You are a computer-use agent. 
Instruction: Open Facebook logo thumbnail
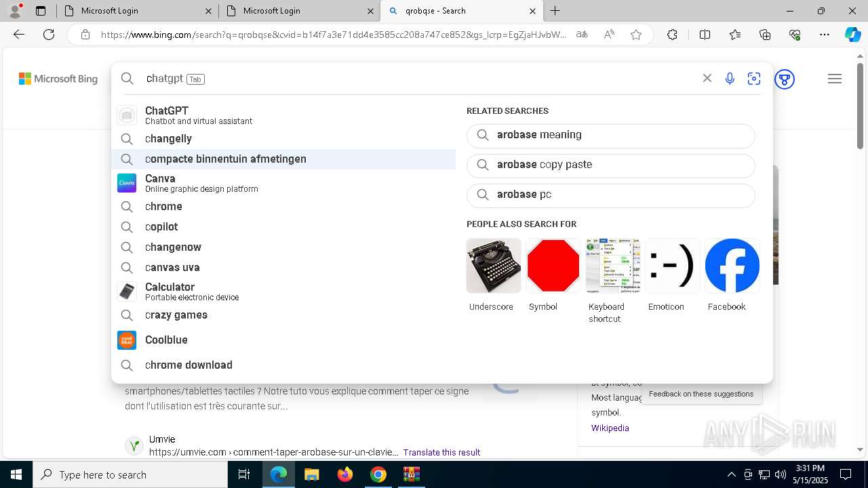732,266
